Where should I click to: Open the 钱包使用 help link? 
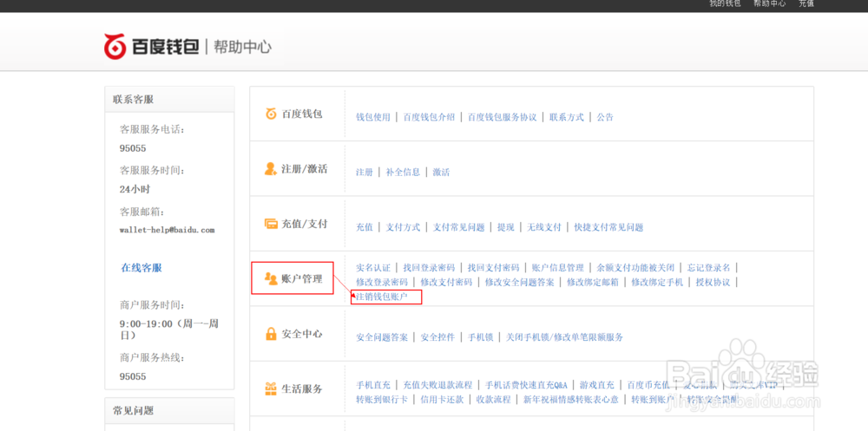(373, 117)
